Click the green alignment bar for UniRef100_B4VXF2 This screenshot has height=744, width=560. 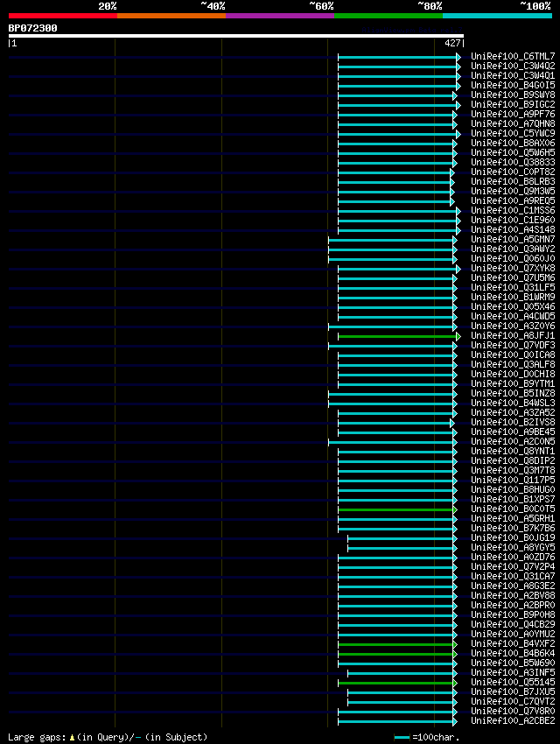coord(397,644)
